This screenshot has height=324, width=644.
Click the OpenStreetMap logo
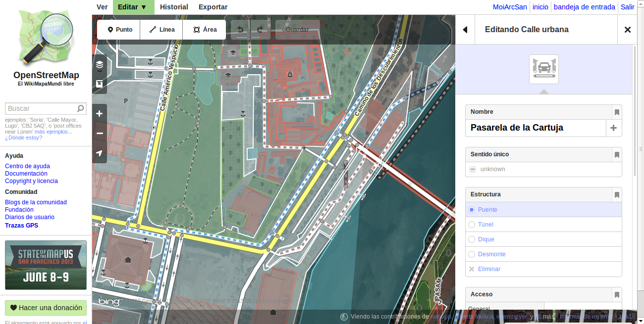[x=46, y=37]
